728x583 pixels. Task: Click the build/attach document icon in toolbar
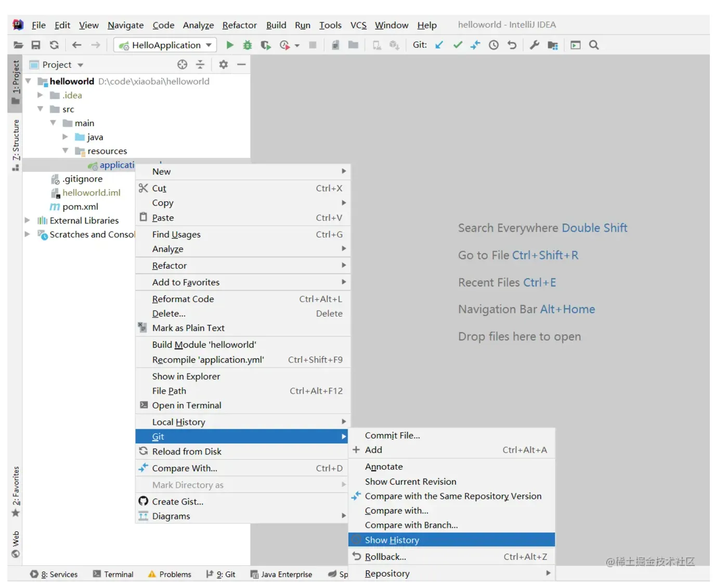335,45
